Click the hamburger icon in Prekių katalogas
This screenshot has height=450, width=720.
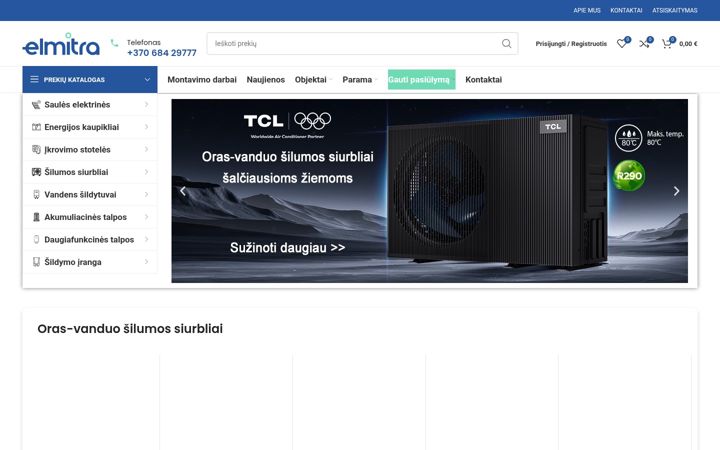point(34,79)
